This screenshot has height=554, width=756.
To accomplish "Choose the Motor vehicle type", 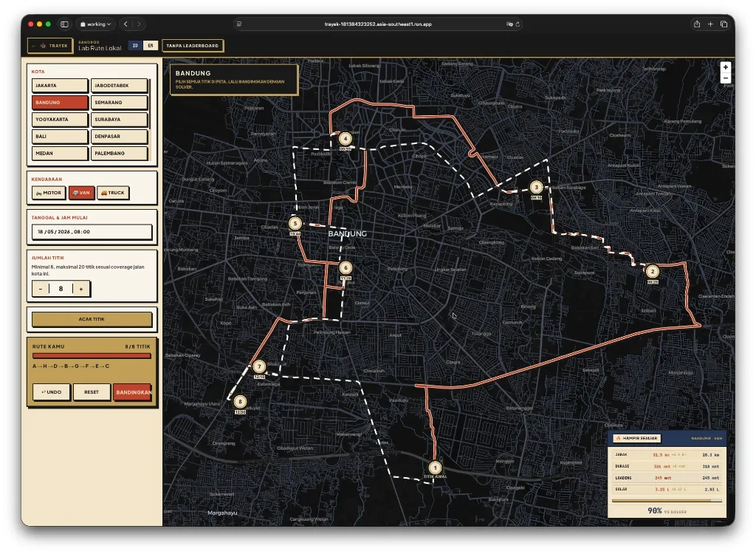I will click(49, 193).
